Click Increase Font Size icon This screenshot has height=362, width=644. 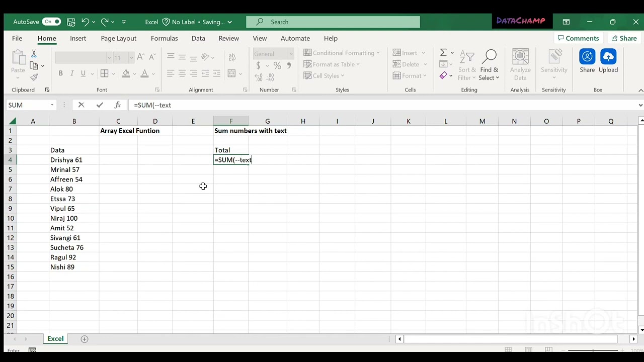(x=140, y=57)
